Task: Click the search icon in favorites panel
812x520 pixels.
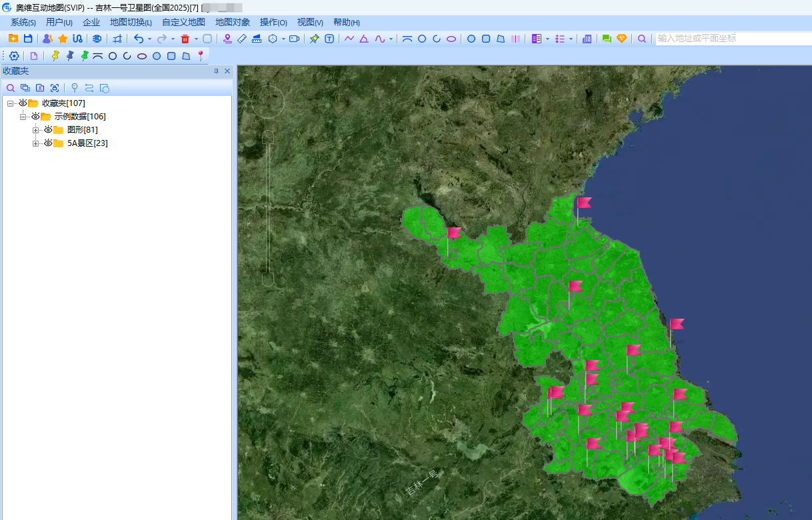Action: coord(11,87)
